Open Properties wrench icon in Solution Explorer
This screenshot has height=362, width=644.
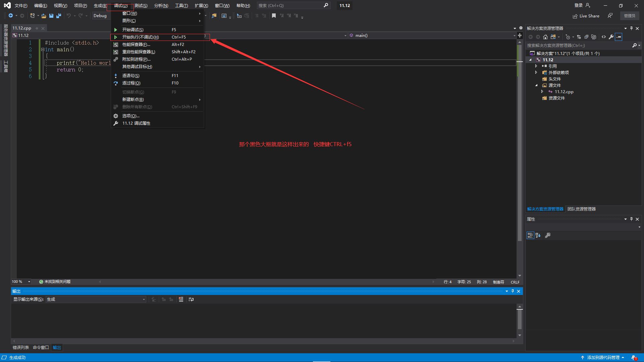(611, 37)
